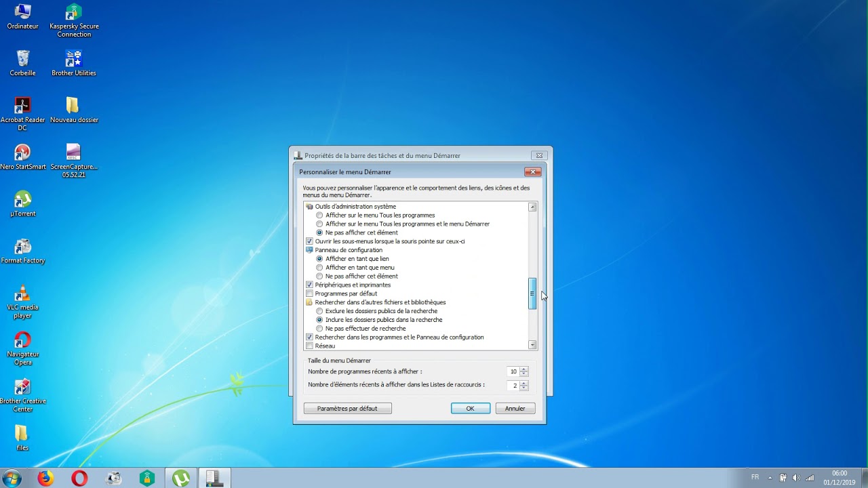Cancel with the Annuler button
Image resolution: width=868 pixels, height=488 pixels.
(x=515, y=408)
